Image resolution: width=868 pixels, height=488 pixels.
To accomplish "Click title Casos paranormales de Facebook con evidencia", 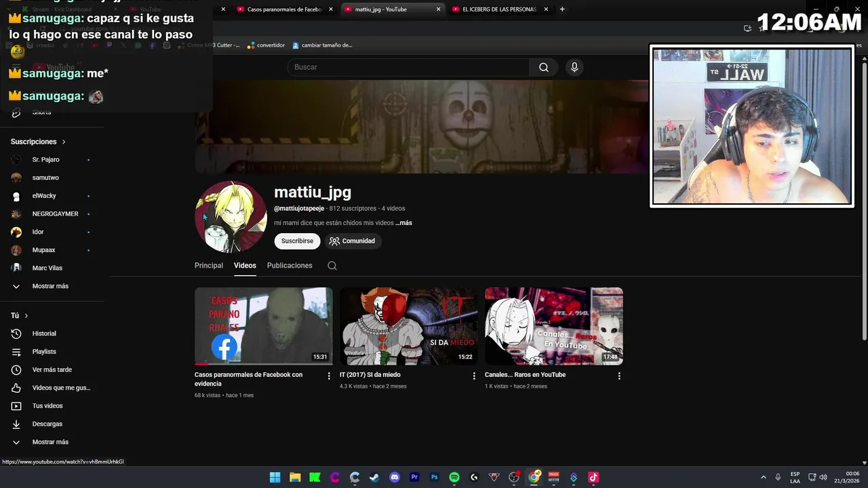I will click(x=249, y=379).
